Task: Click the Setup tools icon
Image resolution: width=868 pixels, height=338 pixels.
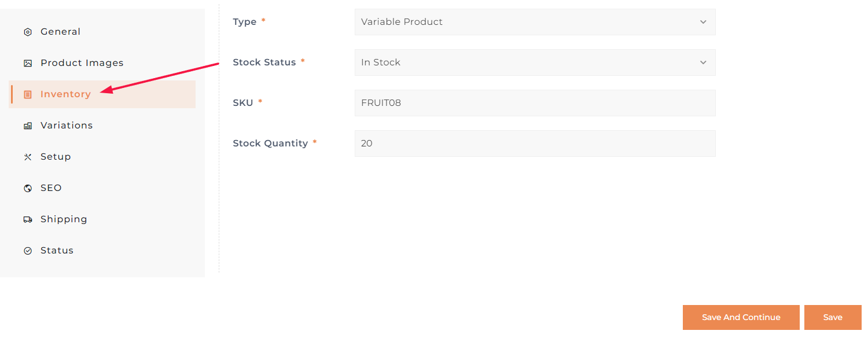Action: (x=28, y=157)
